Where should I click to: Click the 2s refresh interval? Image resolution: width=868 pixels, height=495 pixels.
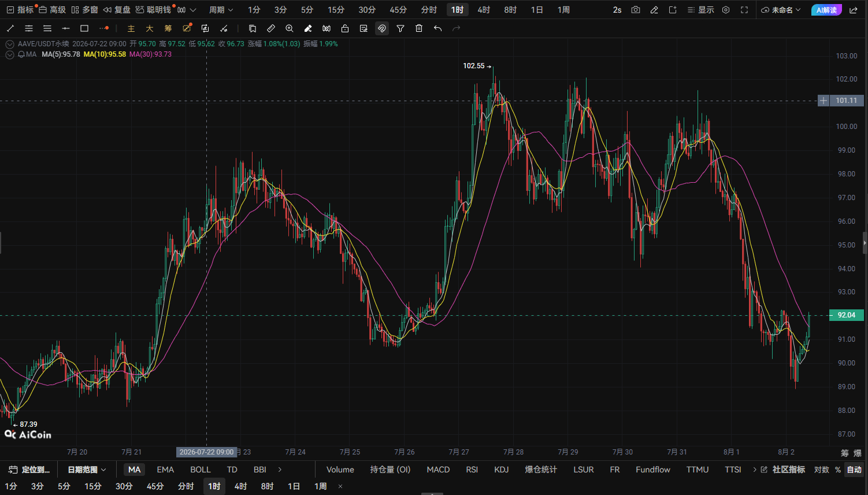click(617, 10)
